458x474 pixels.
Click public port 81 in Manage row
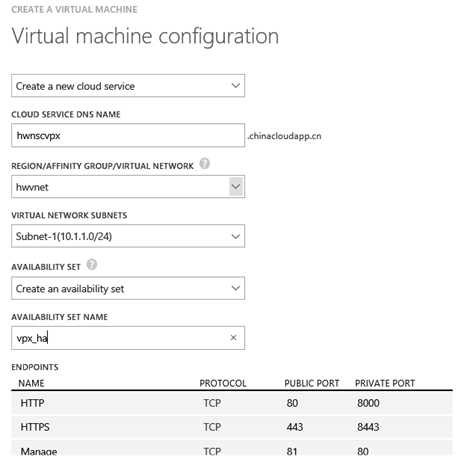tap(292, 451)
